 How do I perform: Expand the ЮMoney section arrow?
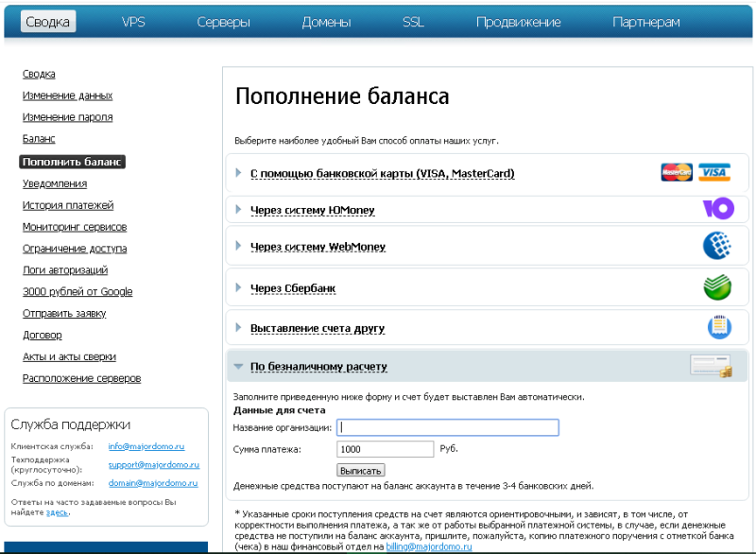click(x=238, y=209)
